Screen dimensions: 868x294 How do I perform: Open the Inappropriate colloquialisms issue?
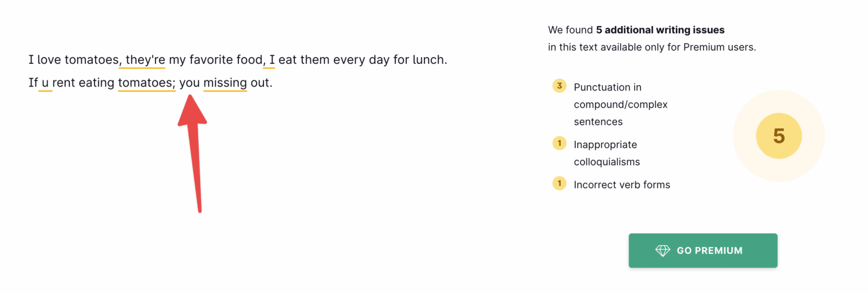coord(606,153)
